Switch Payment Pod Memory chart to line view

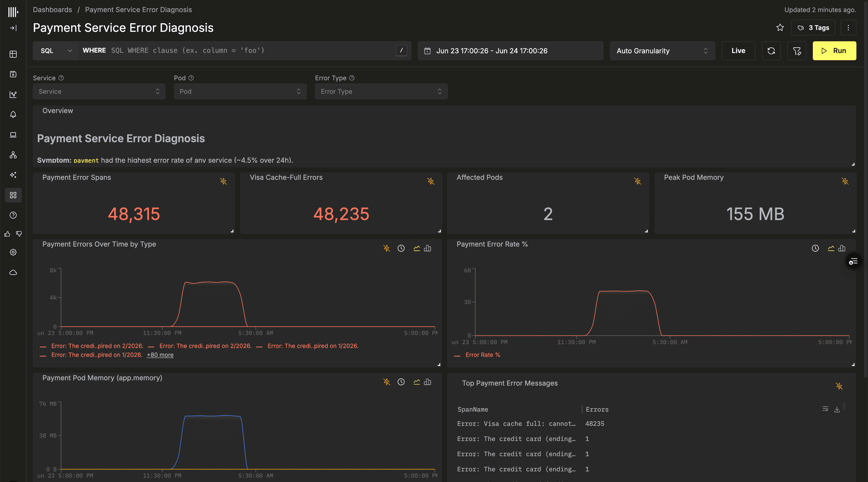(x=417, y=382)
